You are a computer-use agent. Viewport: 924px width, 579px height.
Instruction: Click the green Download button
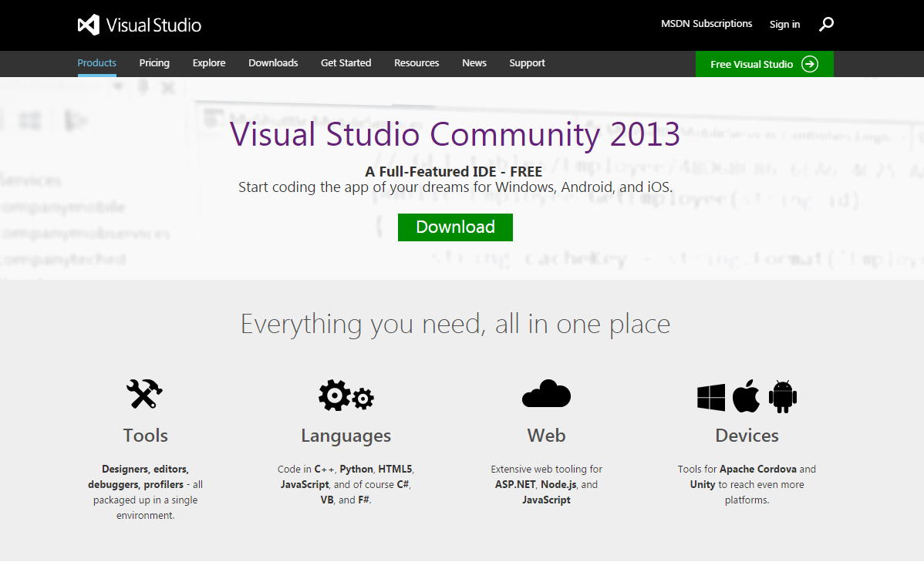455,227
